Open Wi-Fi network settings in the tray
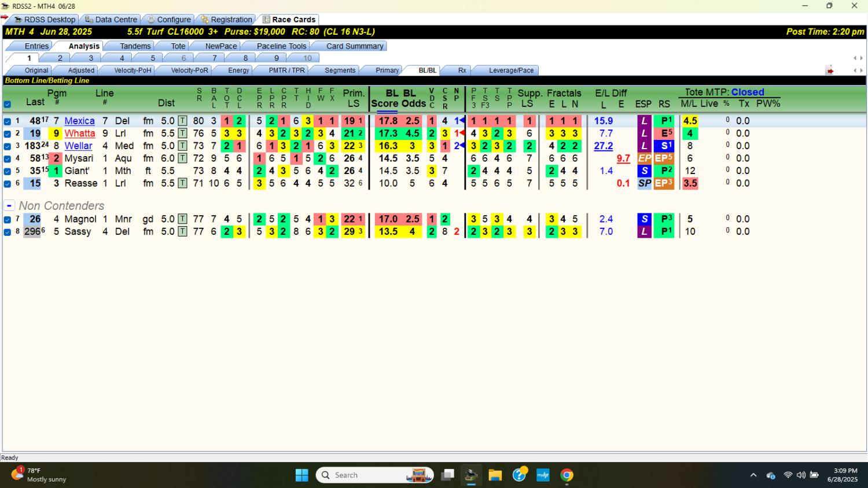This screenshot has width=868, height=488. click(x=788, y=475)
